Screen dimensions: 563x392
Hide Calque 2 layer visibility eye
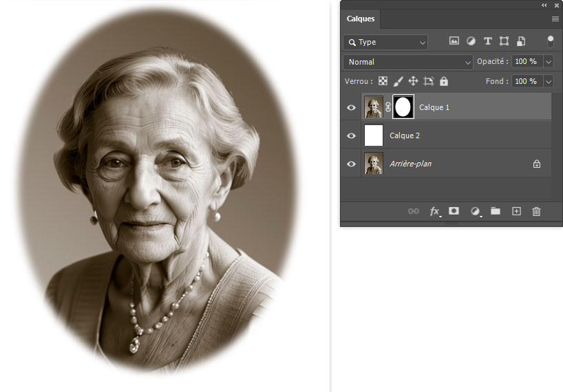click(x=352, y=135)
